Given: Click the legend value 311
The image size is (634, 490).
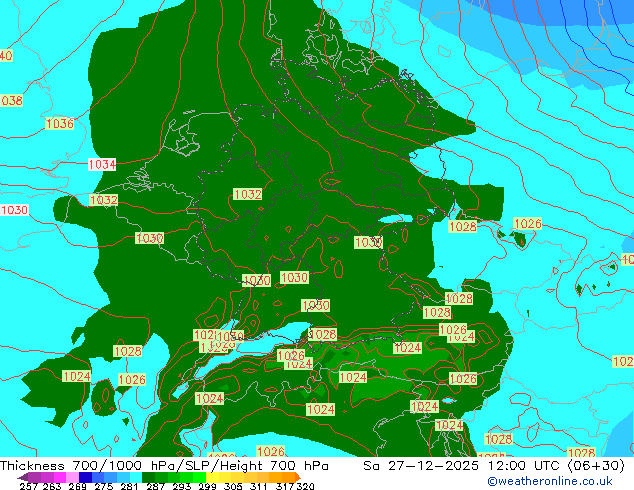Looking at the screenshot, I should click(x=259, y=486).
